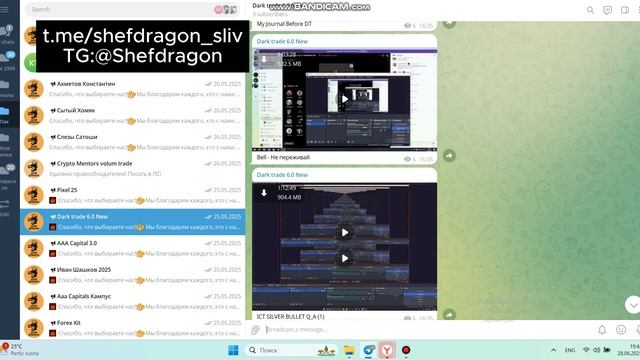This screenshot has height=360, width=640.
Task: Select the highlighted Dark trade 6.0 New chat
Action: point(133,222)
